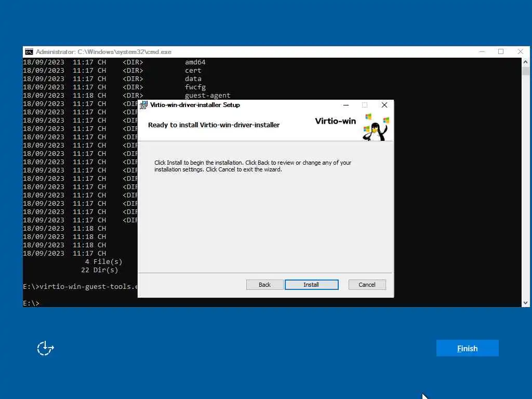Click the cmd scrollbar up arrow

point(525,62)
